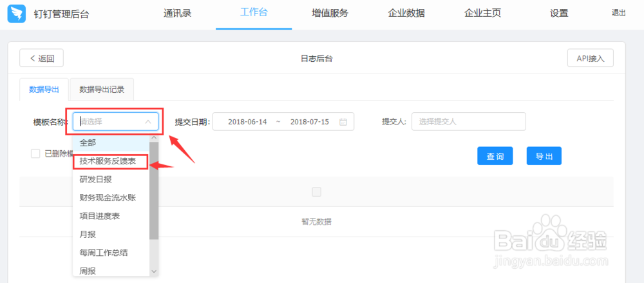Select 每周工作总结 option
The width and height of the screenshot is (644, 283).
111,253
